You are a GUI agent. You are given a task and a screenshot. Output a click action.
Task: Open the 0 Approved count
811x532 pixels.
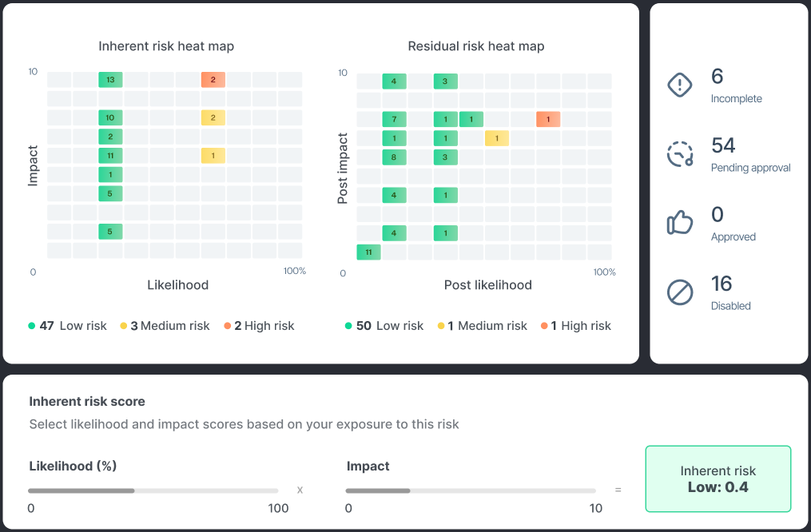717,215
